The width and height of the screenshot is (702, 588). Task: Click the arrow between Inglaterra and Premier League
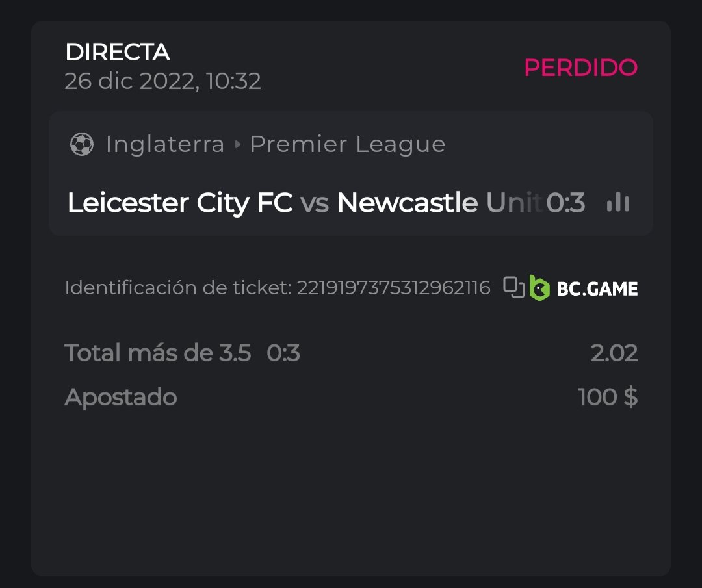[237, 144]
